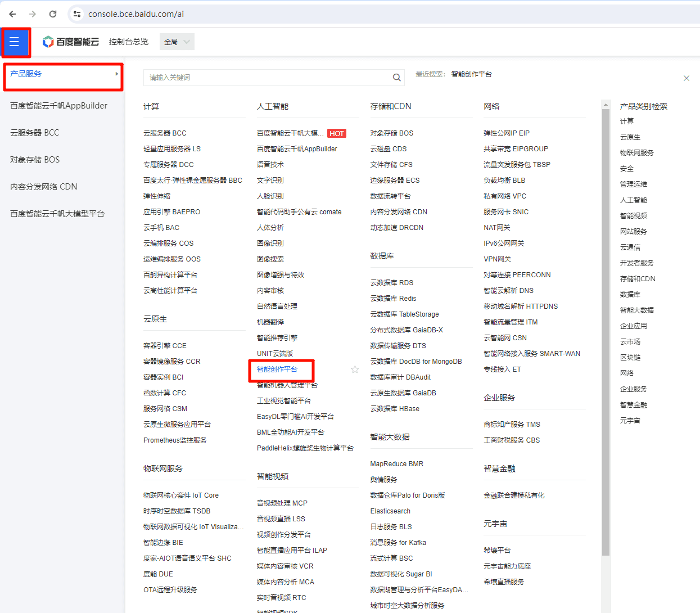Jump to 区块链 in category index
The image size is (700, 613).
[630, 358]
